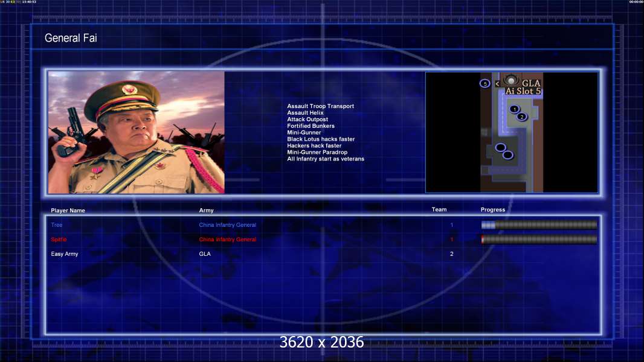The image size is (644, 362).
Task: Click "Mini-Gunner" ability line
Action: click(304, 132)
